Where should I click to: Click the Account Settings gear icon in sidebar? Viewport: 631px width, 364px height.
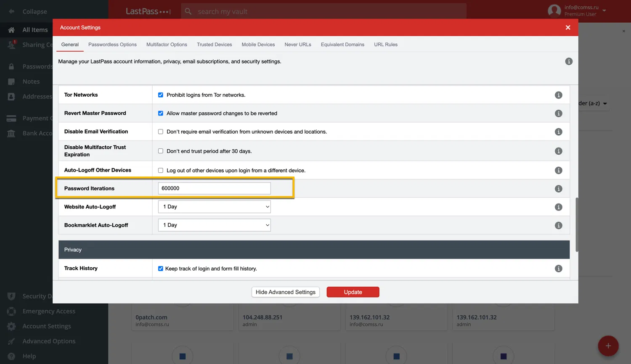[11, 326]
